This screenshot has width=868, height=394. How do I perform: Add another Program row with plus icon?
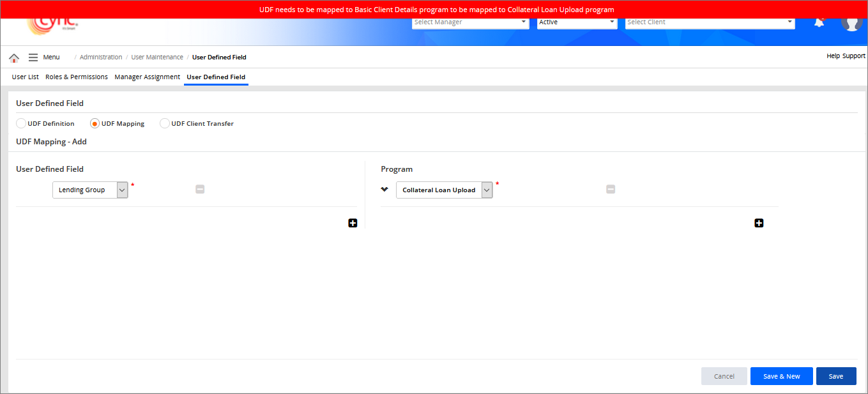click(759, 223)
